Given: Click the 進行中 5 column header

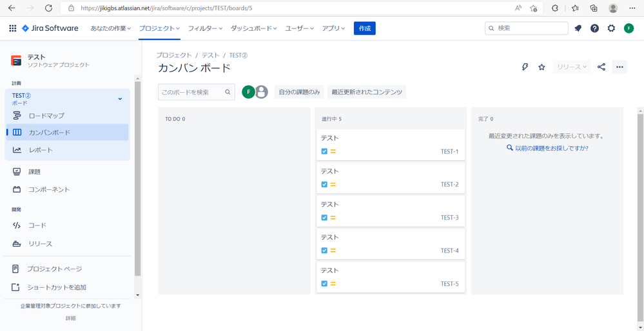Looking at the screenshot, I should tap(332, 119).
